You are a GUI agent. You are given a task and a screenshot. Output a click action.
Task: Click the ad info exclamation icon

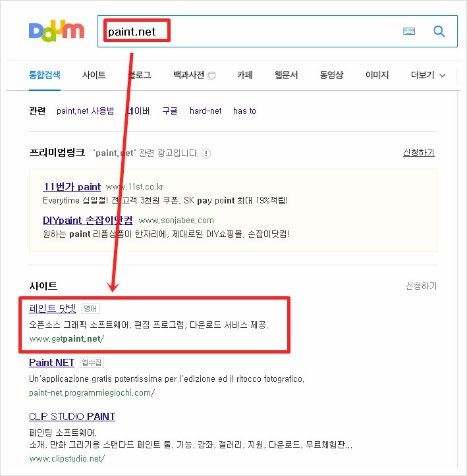click(206, 153)
